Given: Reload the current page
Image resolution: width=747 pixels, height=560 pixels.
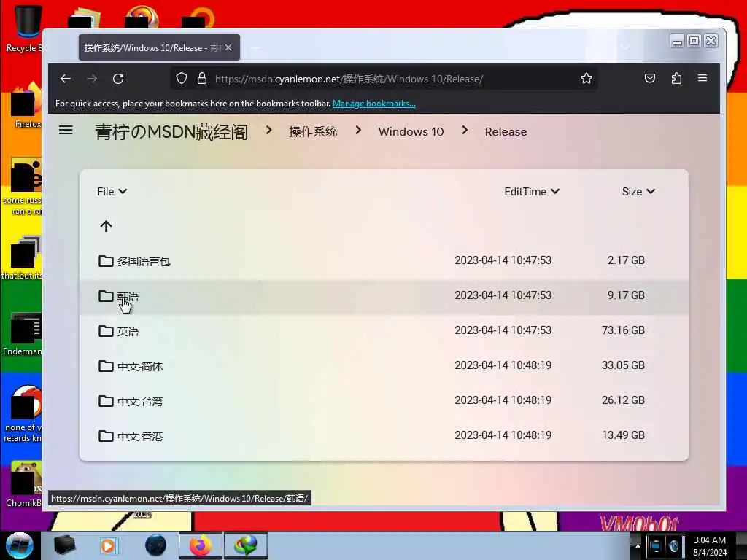Looking at the screenshot, I should tap(118, 79).
